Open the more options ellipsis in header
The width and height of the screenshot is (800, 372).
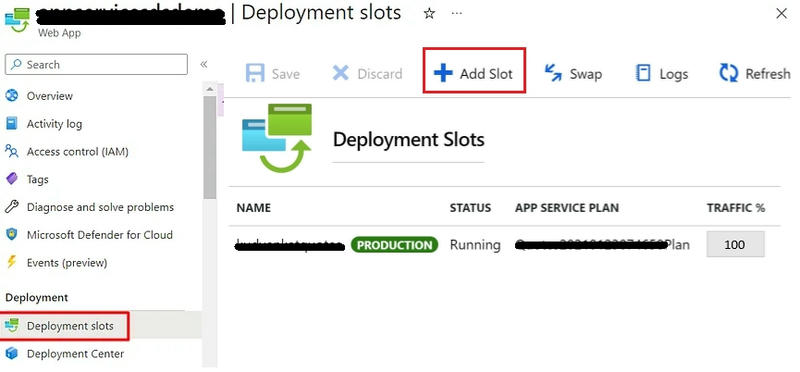457,14
